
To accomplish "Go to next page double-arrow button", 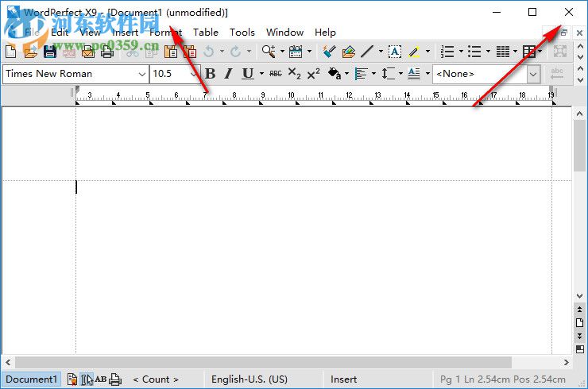I will pyautogui.click(x=580, y=335).
